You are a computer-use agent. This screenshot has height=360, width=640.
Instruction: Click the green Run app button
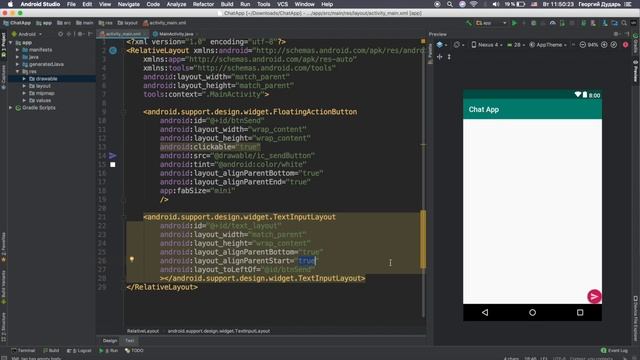pos(514,23)
